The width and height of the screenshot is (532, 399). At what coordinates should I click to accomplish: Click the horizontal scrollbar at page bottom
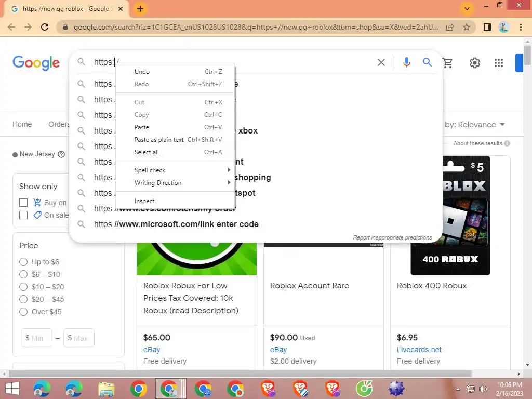(x=240, y=374)
